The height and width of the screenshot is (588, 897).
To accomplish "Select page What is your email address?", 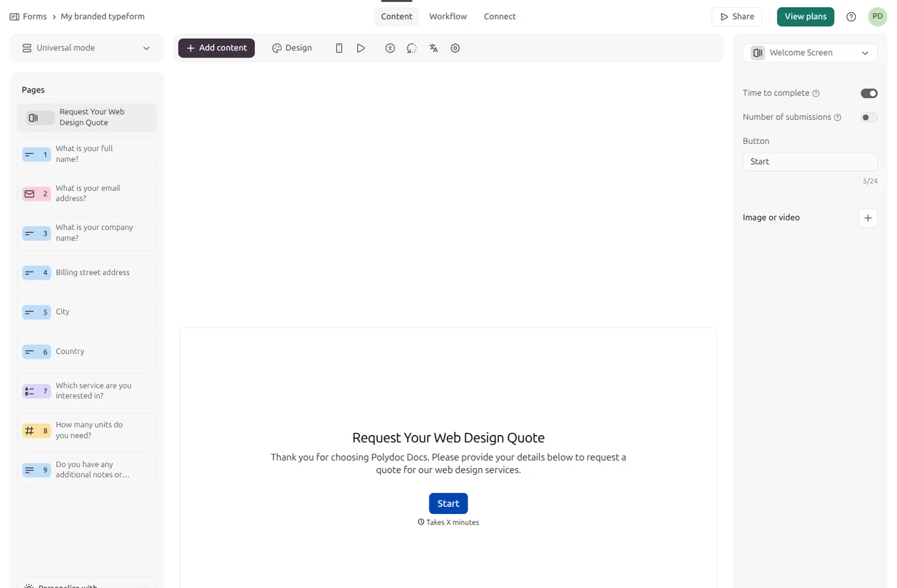I will (x=87, y=194).
